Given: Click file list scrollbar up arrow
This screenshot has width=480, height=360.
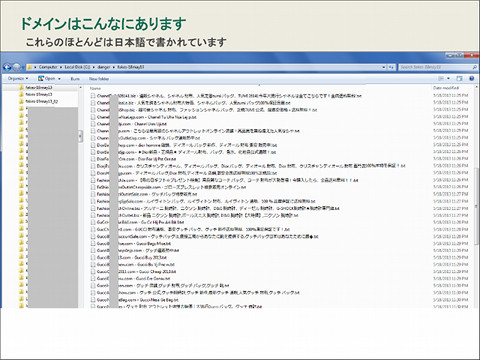Looking at the screenshot, I should (476, 88).
